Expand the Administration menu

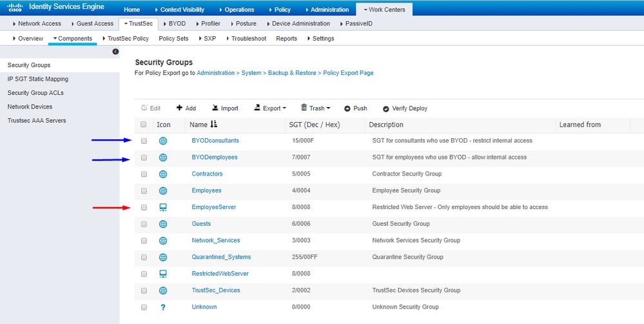[327, 10]
